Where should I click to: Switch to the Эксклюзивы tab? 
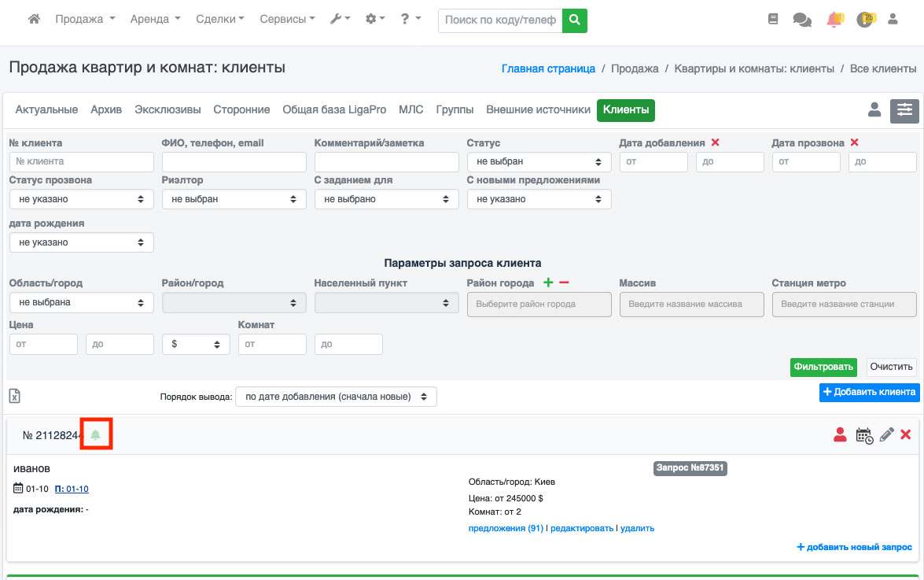(167, 110)
